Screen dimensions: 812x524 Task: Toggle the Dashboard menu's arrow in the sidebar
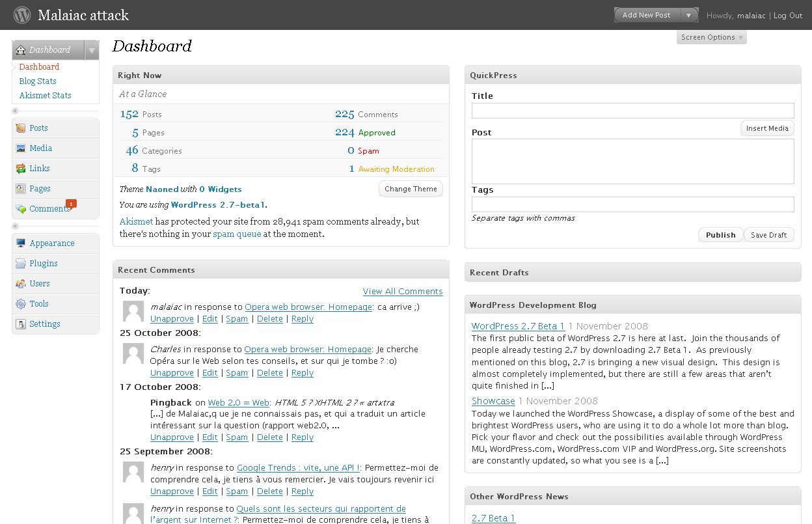[92, 50]
